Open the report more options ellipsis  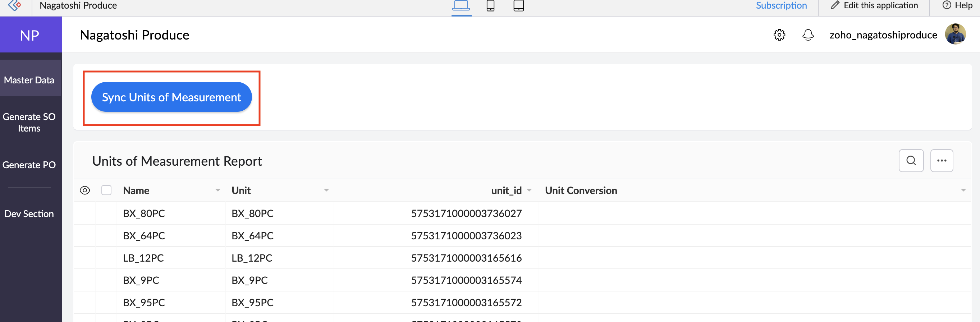[x=942, y=161]
